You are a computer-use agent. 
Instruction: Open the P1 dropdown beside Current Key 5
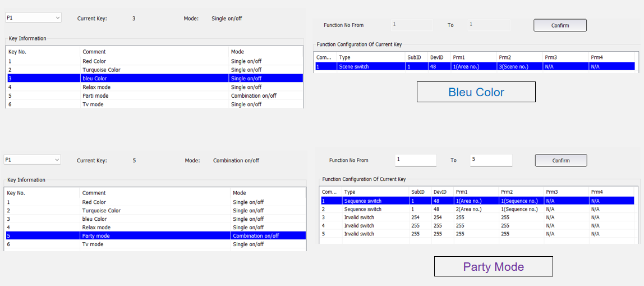click(x=33, y=160)
